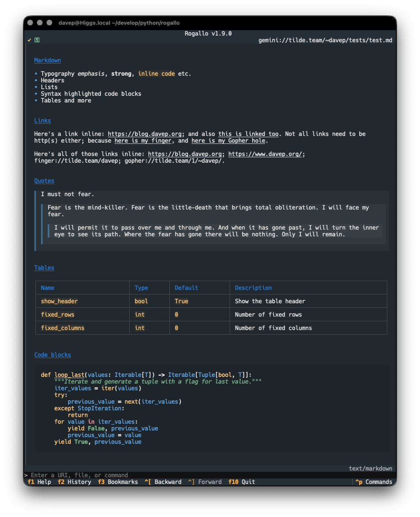This screenshot has width=420, height=517.
Task: Click the window title davep@Higgs.local path
Action: click(x=119, y=23)
